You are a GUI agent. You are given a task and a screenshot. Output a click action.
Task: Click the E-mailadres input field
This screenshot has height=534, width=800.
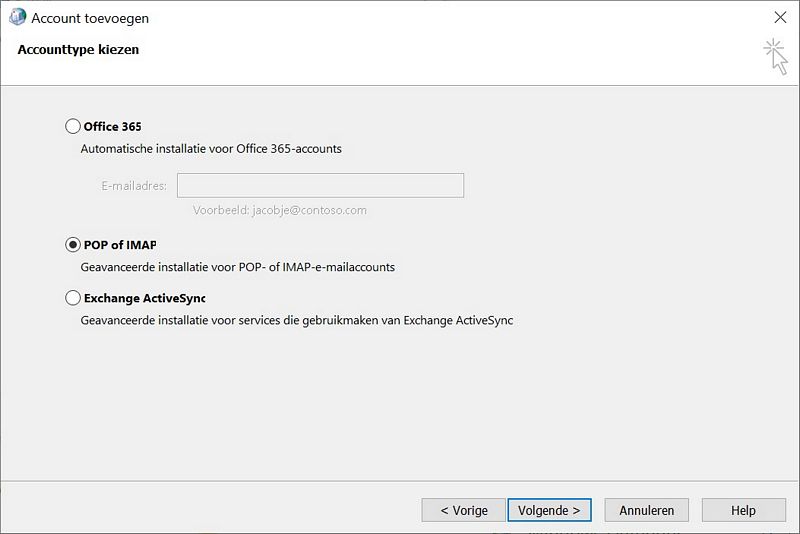pyautogui.click(x=320, y=186)
